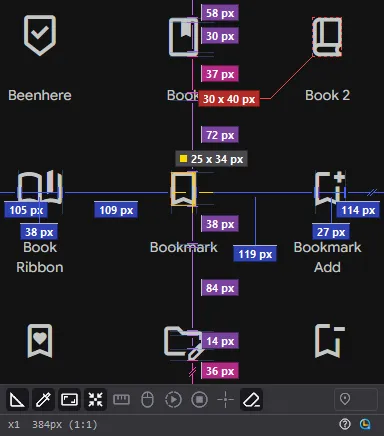
Task: Select the eyedropper color picker tool
Action: pos(43,399)
